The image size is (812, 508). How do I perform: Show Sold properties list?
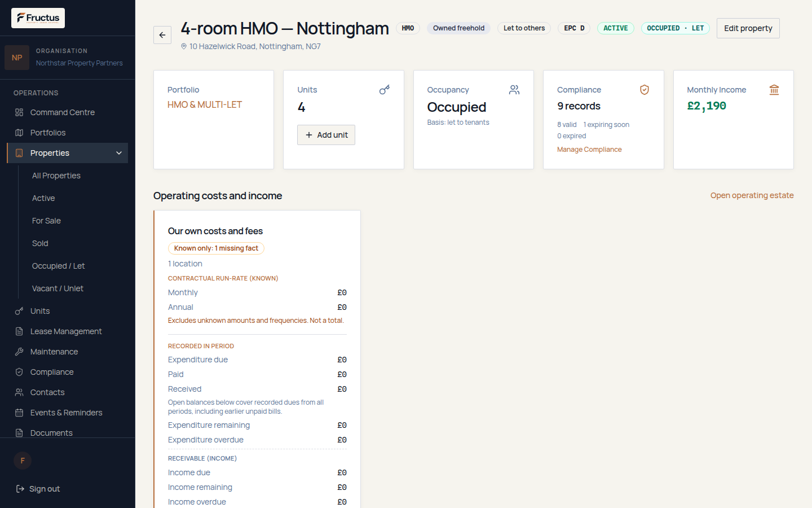coord(40,243)
